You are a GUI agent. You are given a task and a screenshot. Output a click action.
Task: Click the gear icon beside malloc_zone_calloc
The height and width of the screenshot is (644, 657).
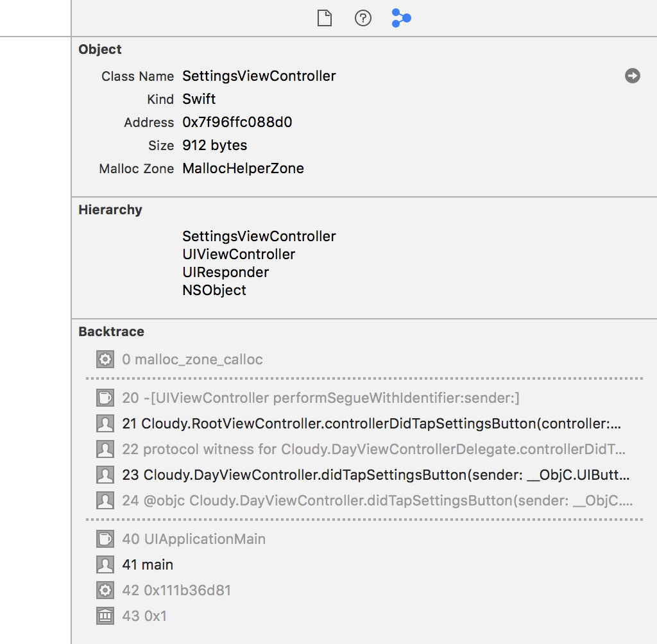click(x=105, y=359)
